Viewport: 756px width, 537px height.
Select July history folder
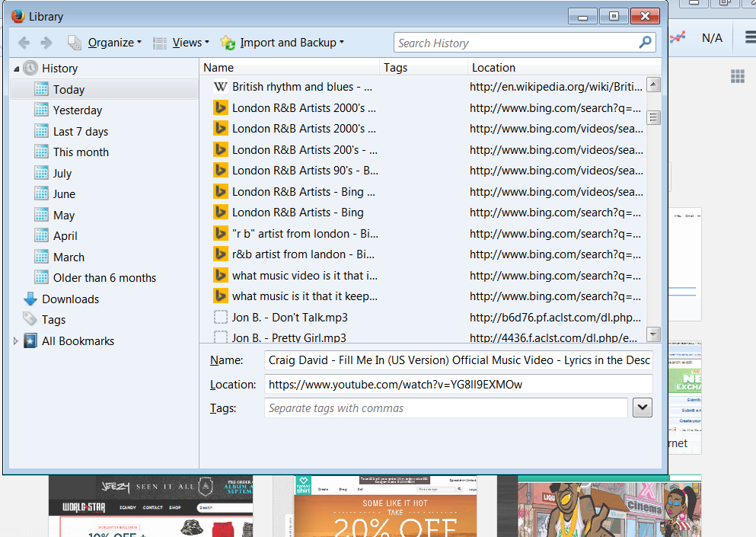coord(104,173)
